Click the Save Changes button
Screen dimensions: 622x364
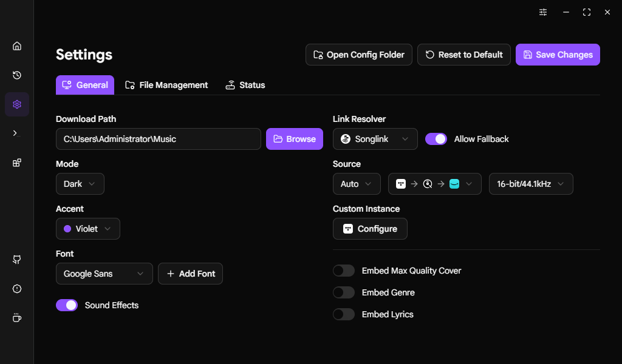pos(558,55)
